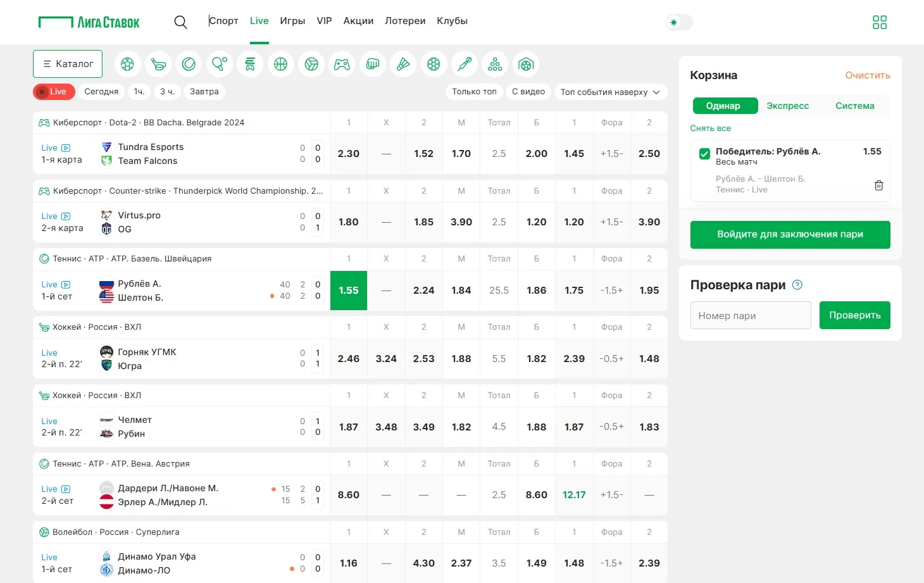Viewport: 924px width, 583px height.
Task: Choose the basketball sport icon
Action: pyautogui.click(x=280, y=64)
